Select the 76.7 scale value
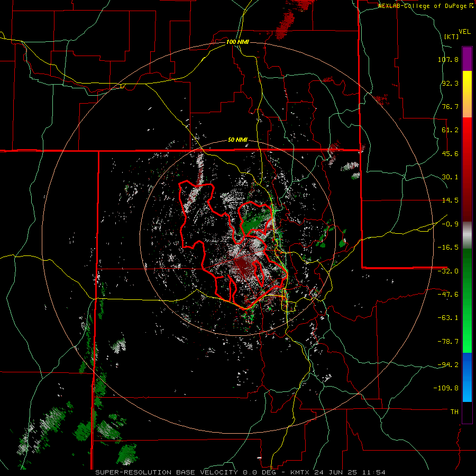 [x=450, y=106]
